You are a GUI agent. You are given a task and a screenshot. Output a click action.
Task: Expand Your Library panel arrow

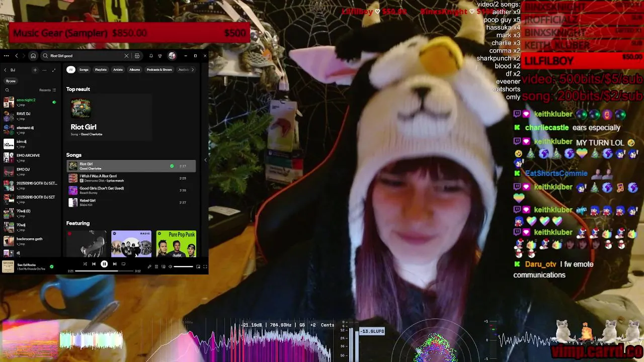(x=54, y=70)
